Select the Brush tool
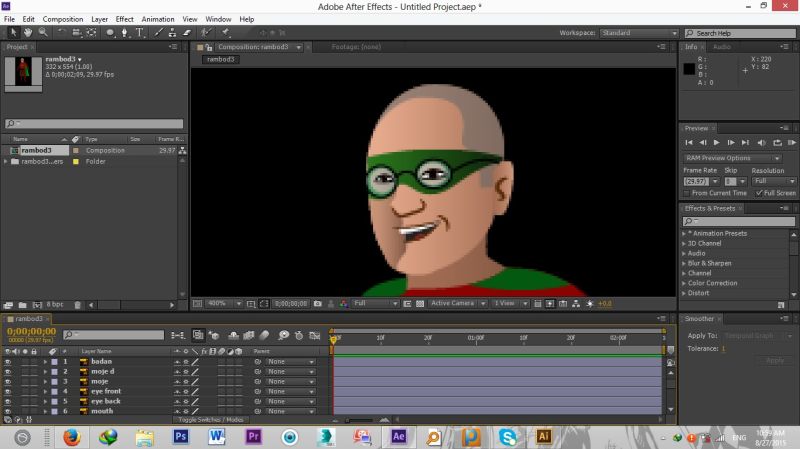The height and width of the screenshot is (449, 800). click(x=159, y=32)
